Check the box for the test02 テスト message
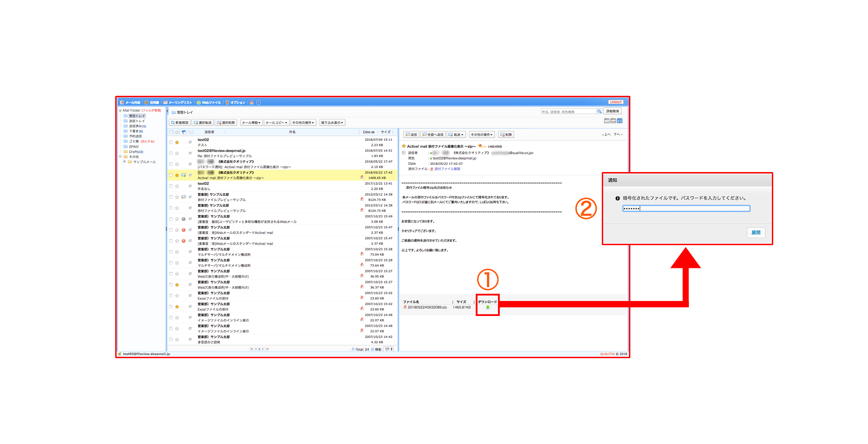The width and height of the screenshot is (868, 444). pos(171,143)
